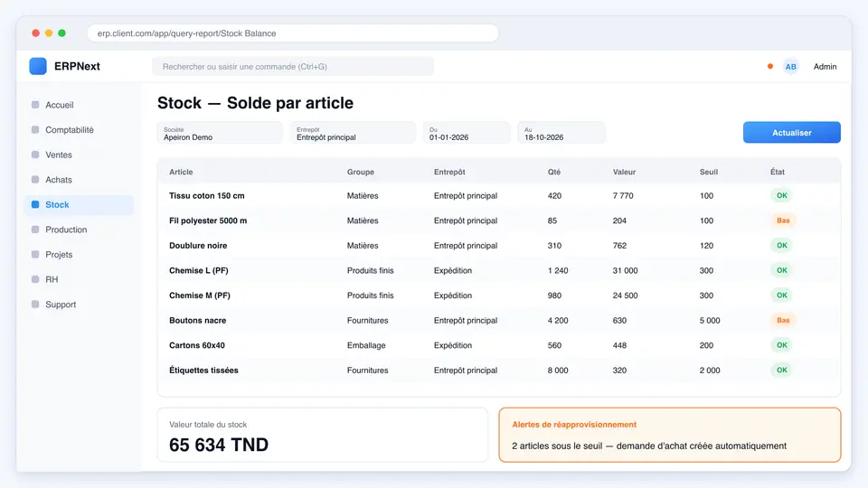Click the page title Stock — Solde par article
Screen dimensions: 868x488
[255, 103]
